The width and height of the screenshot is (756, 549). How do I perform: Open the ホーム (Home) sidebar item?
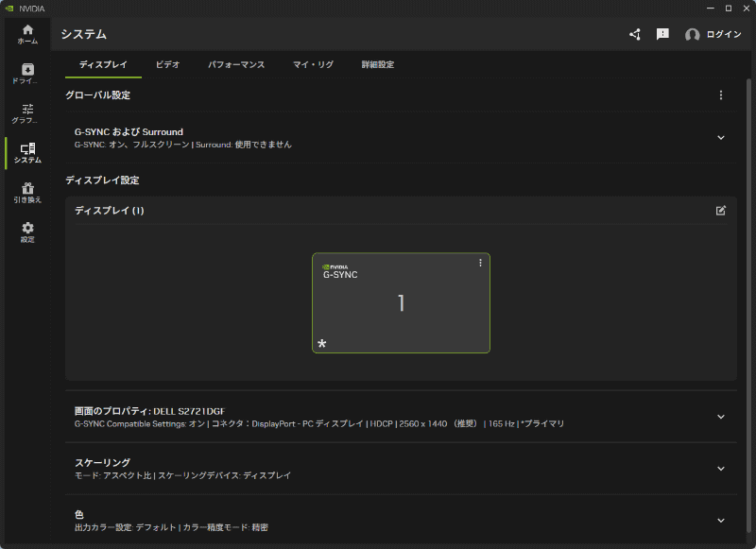click(x=27, y=34)
